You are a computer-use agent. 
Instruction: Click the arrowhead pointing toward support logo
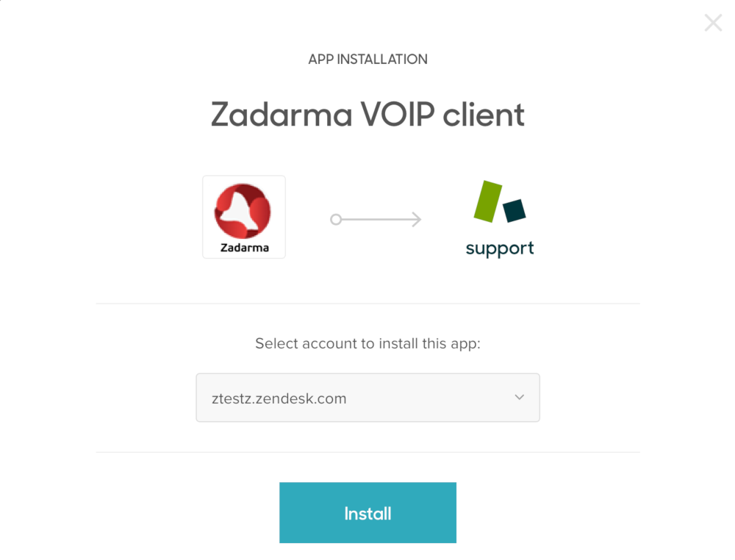[416, 219]
